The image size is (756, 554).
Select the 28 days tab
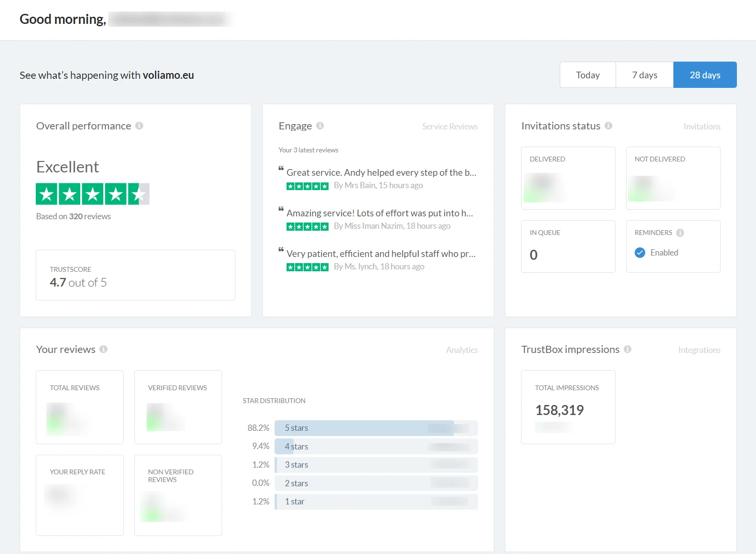[x=705, y=75]
